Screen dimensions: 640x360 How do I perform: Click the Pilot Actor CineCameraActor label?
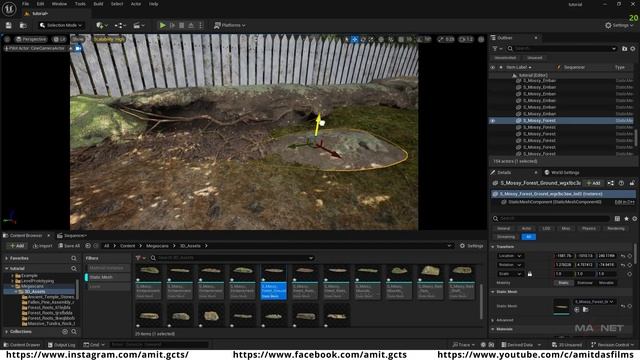point(35,48)
